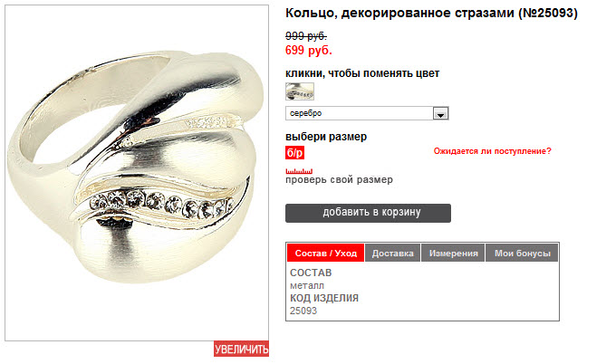Click добавить в корзину button
606x364 pixels.
368,213
